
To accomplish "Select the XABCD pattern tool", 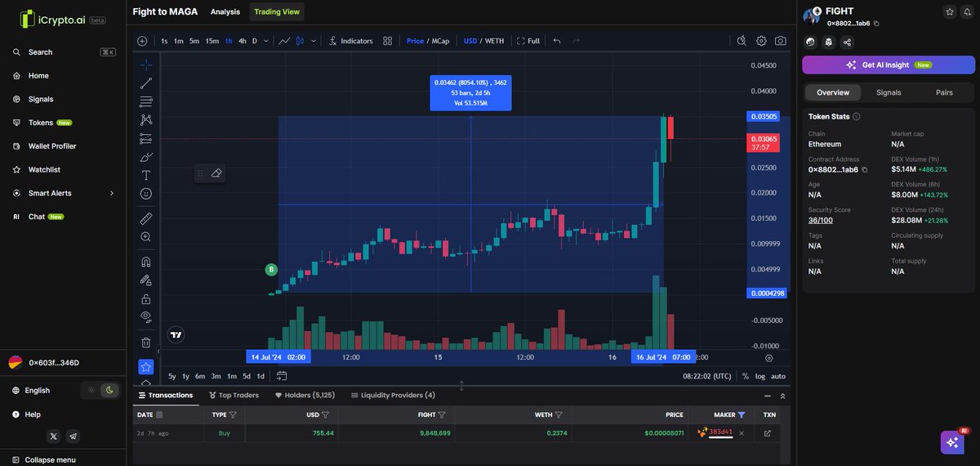I will [146, 120].
